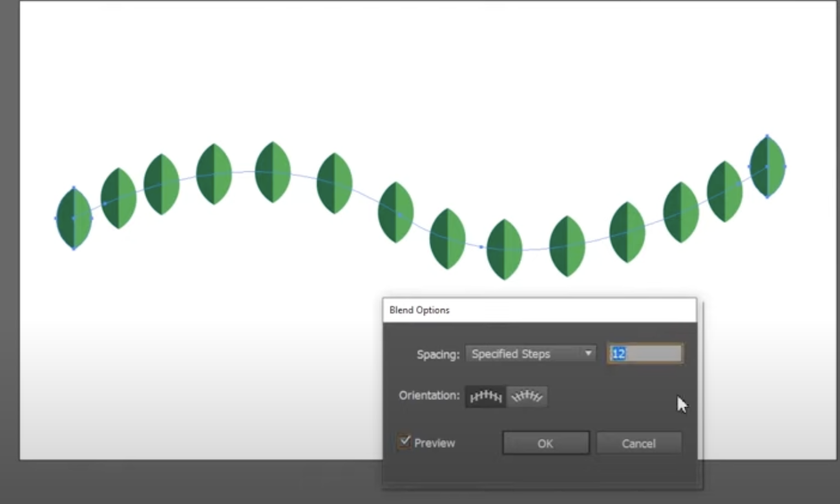Click the dark gray pasteboard below the artboard
The width and height of the screenshot is (840, 504).
(x=194, y=481)
